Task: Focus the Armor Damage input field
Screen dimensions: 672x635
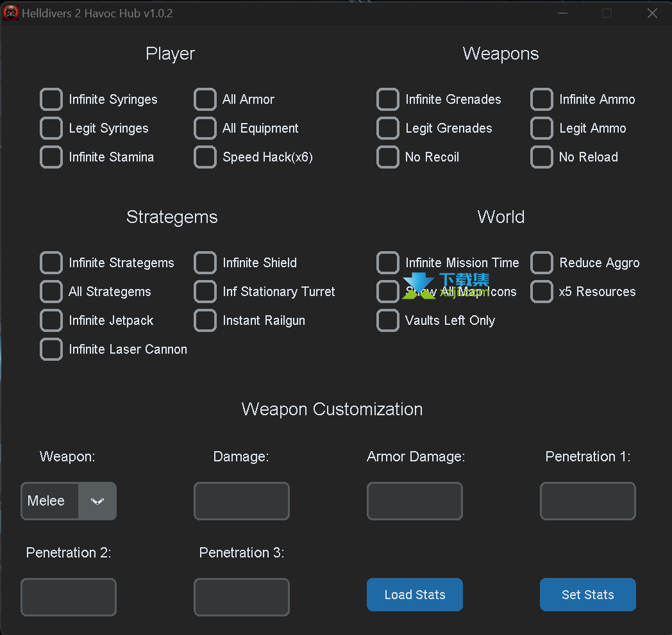Action: click(x=415, y=501)
